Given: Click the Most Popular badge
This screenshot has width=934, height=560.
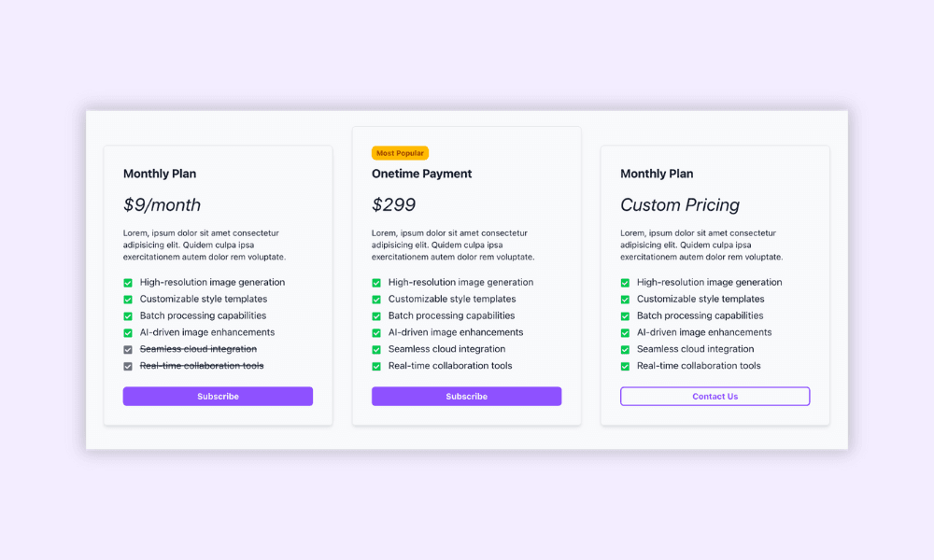Looking at the screenshot, I should coord(401,153).
